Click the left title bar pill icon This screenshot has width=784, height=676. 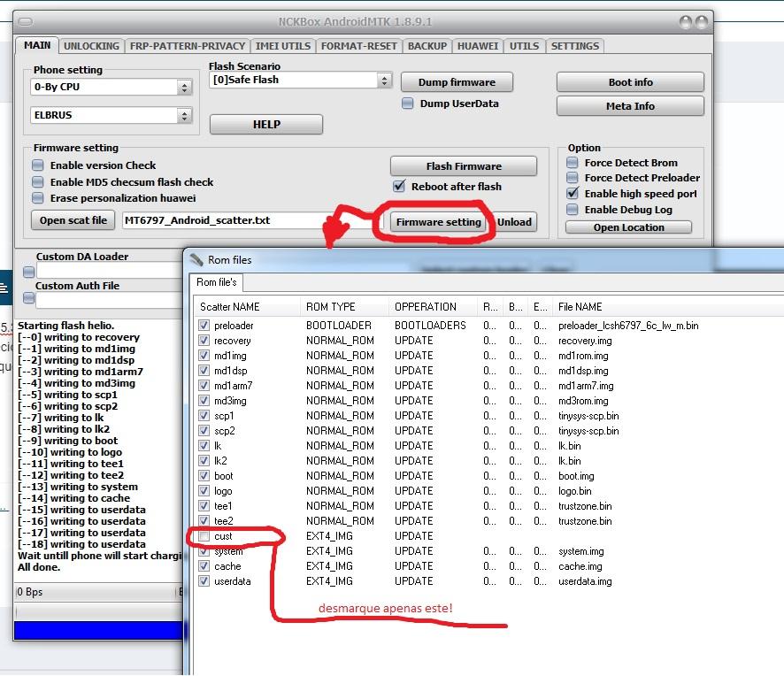coord(25,21)
